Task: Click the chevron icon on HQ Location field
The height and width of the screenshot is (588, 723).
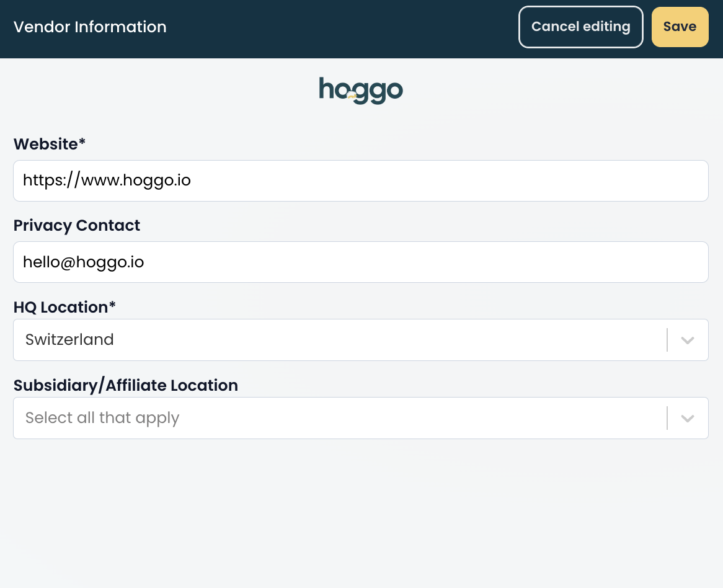Action: (x=687, y=340)
